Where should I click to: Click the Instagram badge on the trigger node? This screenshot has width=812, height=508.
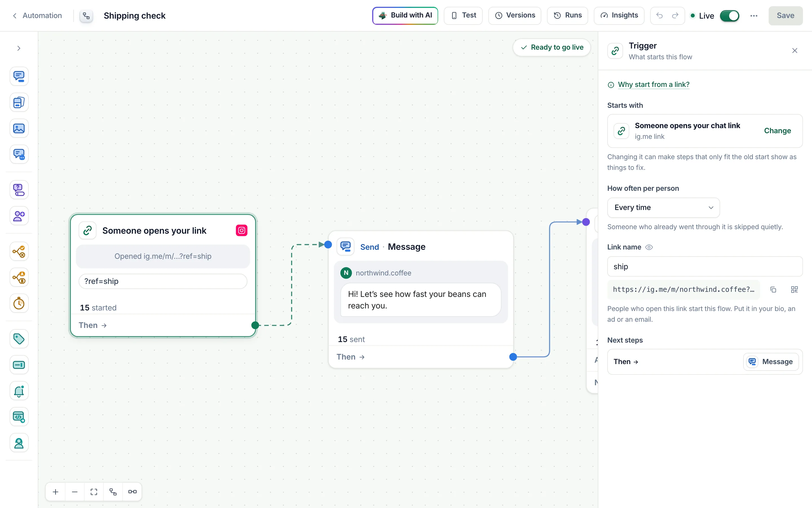[x=242, y=231]
